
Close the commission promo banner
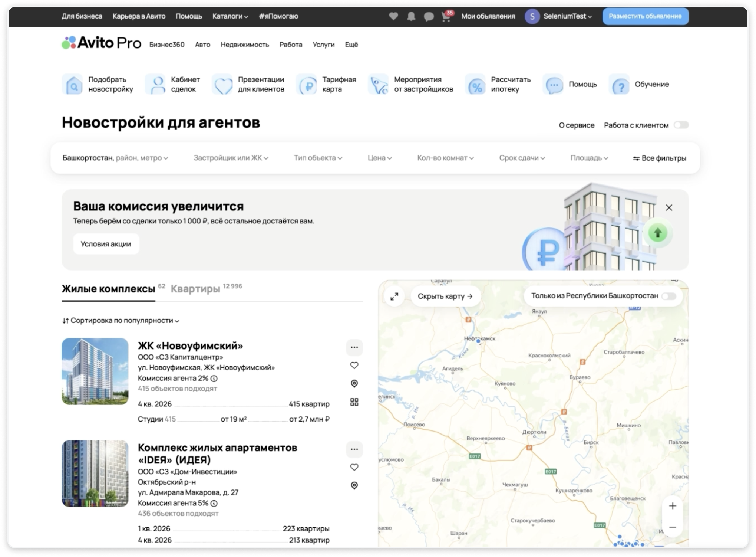click(669, 207)
